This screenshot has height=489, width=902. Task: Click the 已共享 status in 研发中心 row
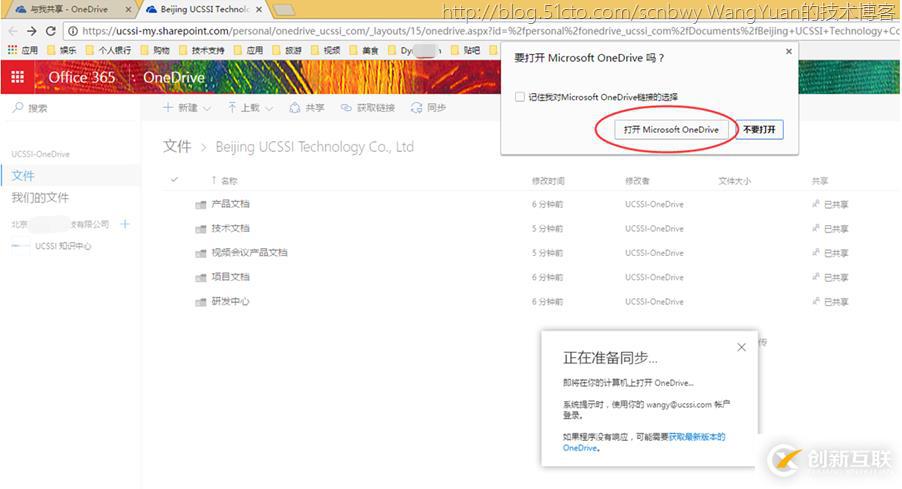[830, 301]
